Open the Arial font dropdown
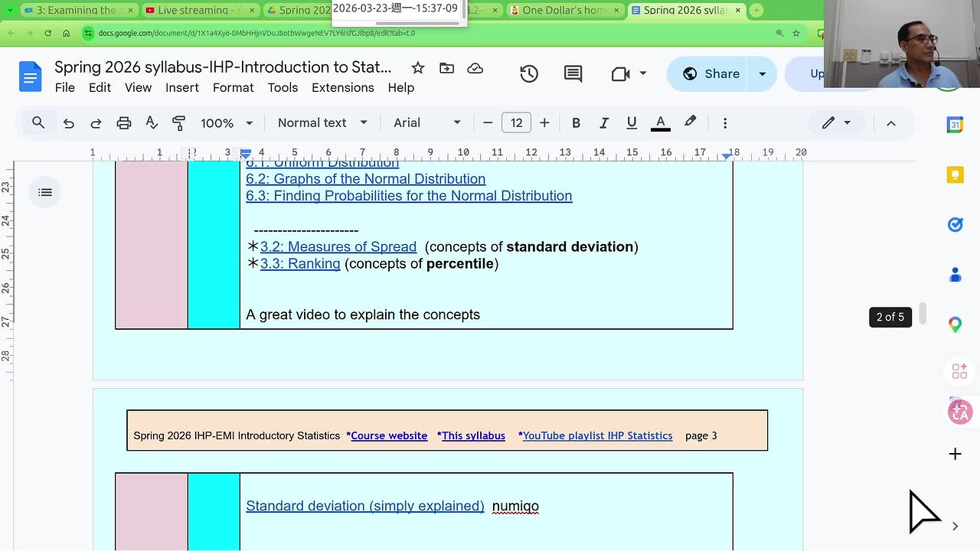The height and width of the screenshot is (551, 980). [x=427, y=122]
